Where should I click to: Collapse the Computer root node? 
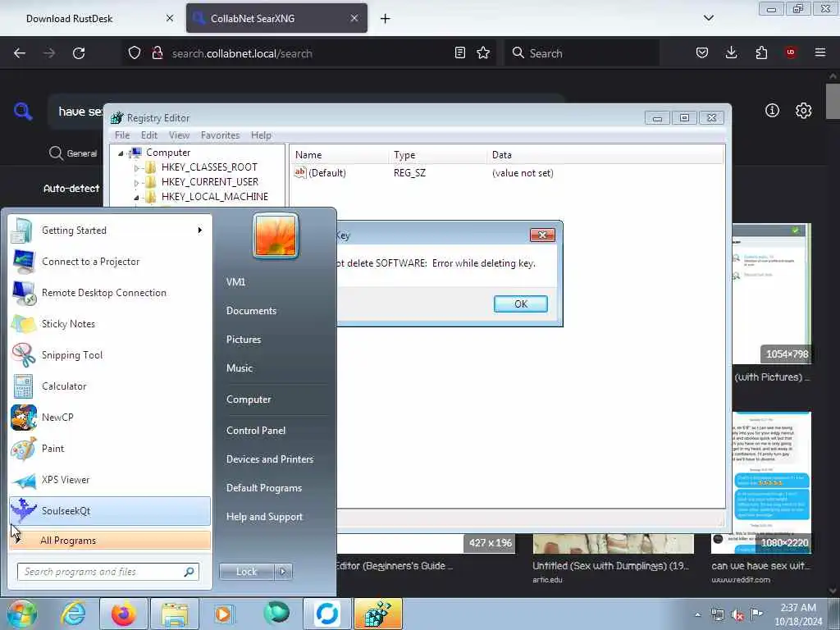121,153
